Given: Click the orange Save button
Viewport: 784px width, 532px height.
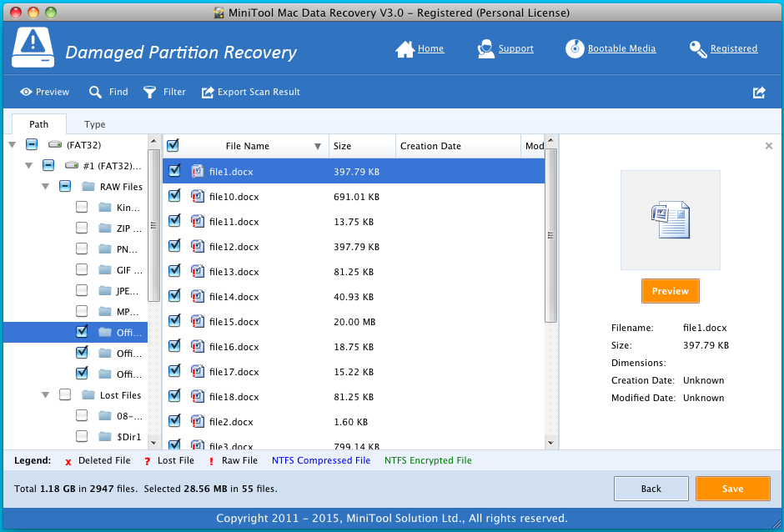Looking at the screenshot, I should pos(732,489).
